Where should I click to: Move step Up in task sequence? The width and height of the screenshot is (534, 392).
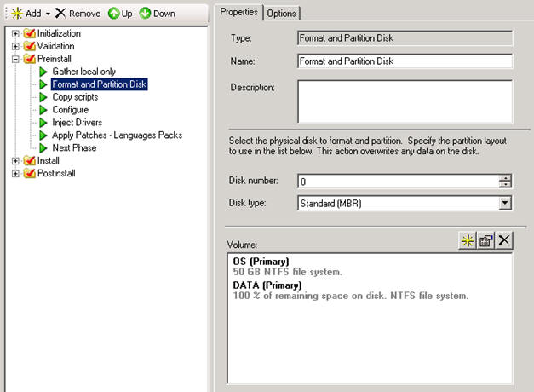pyautogui.click(x=120, y=14)
